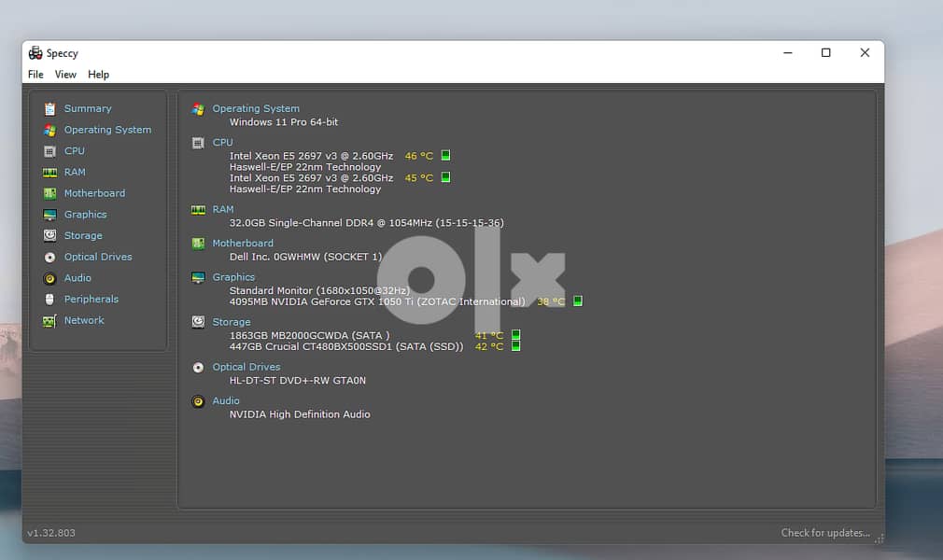Select the RAM module icon in sidebar

tap(49, 173)
